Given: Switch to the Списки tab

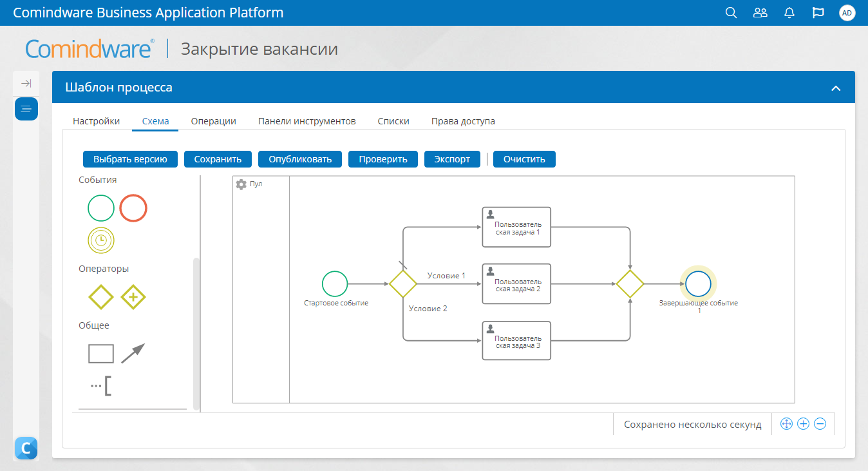Looking at the screenshot, I should (x=393, y=121).
